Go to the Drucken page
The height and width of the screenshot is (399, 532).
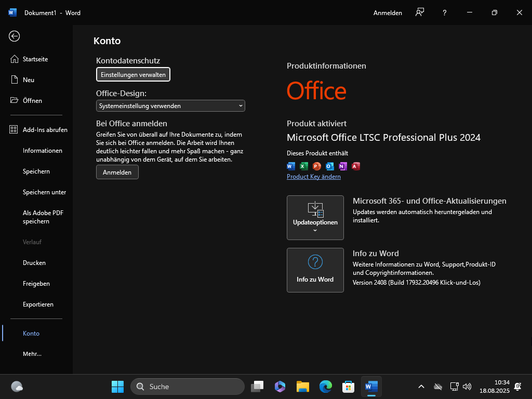click(34, 263)
